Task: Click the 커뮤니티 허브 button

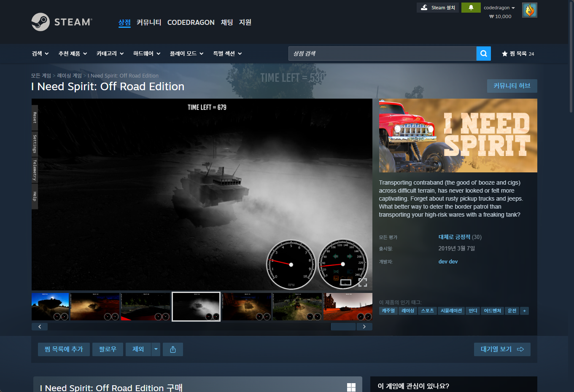Action: [512, 86]
